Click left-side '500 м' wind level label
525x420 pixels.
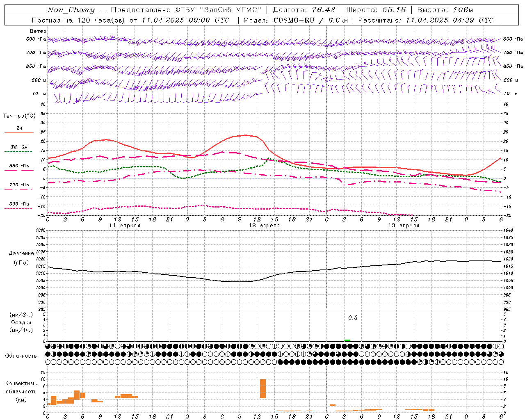click(39, 80)
